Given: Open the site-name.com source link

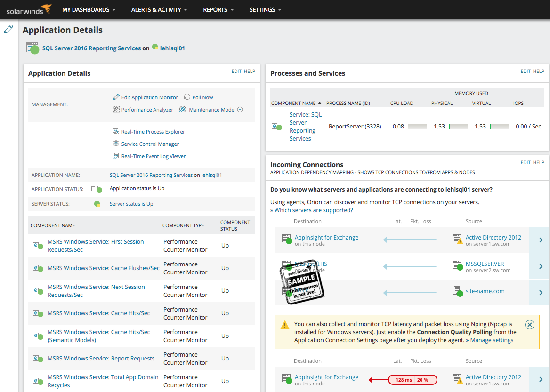Looking at the screenshot, I should point(485,291).
